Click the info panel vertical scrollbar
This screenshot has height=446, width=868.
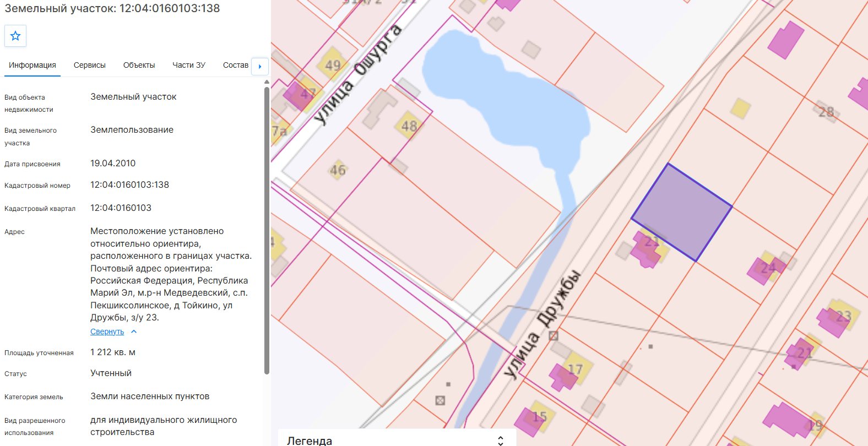click(x=267, y=230)
